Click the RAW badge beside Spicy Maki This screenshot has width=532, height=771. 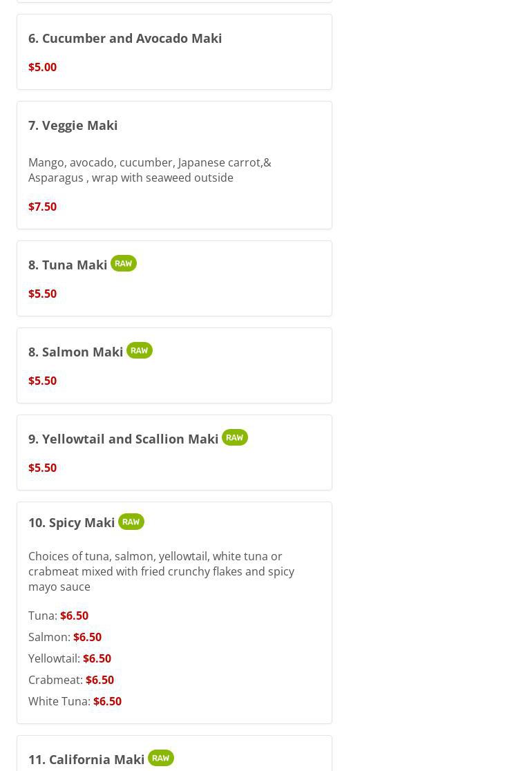[x=131, y=522]
